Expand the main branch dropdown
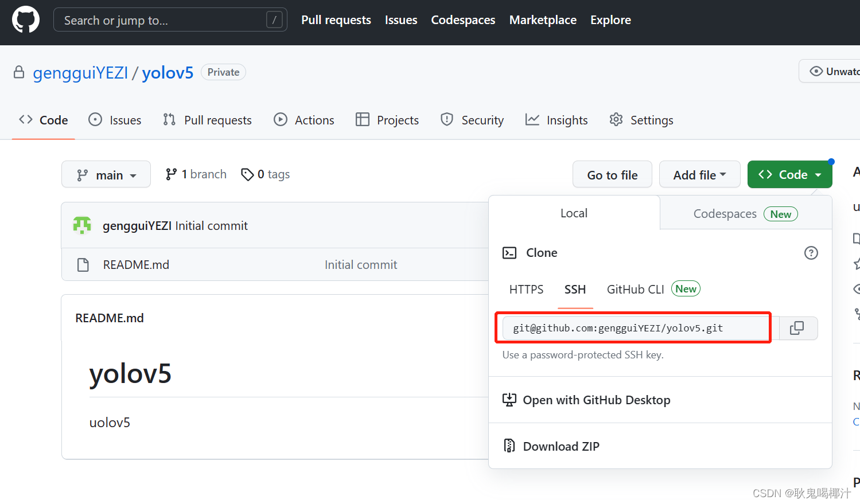Image resolution: width=860 pixels, height=504 pixels. pos(106,174)
